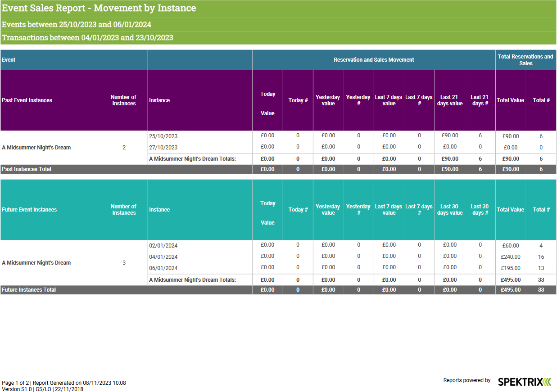Click the 'Last 21 days #' column header

(480, 100)
